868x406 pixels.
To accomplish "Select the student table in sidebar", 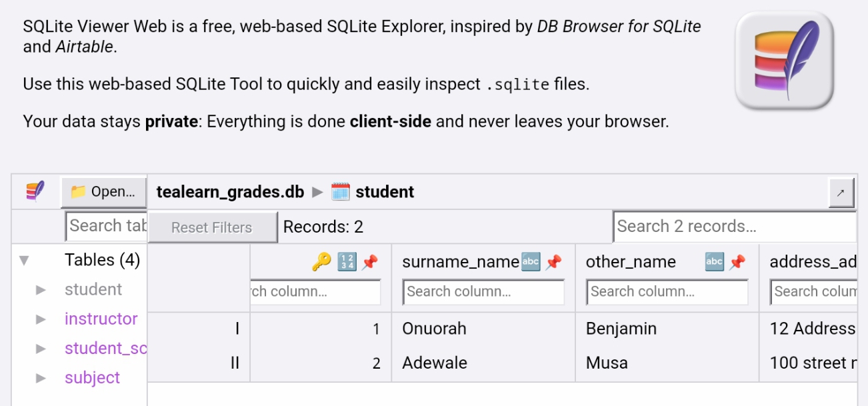I will pos(93,289).
